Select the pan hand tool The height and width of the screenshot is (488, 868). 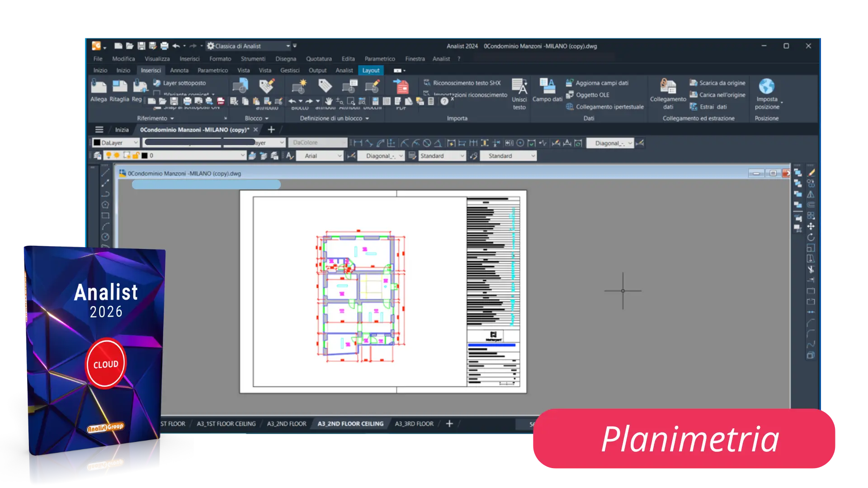click(x=329, y=101)
